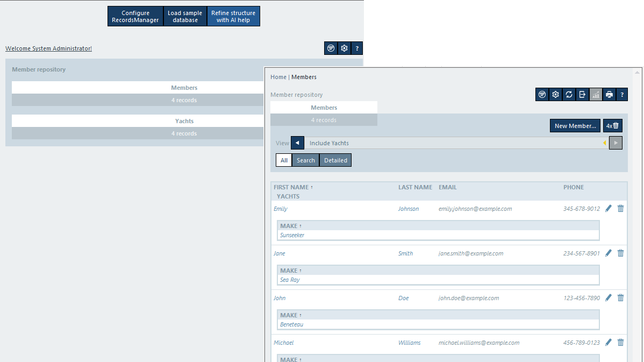Delete Michael Williams using the trash icon
This screenshot has width=644, height=362.
620,343
